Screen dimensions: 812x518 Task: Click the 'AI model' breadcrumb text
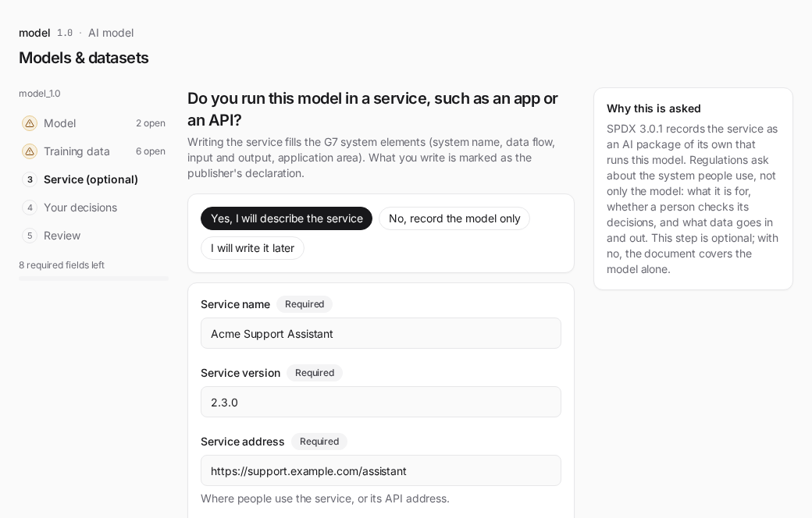tap(111, 33)
